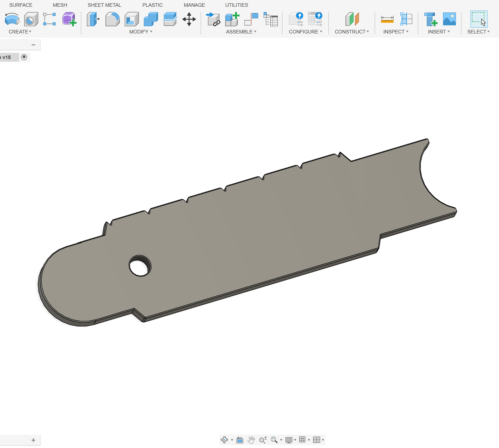The height and width of the screenshot is (448, 499).
Task: Click the plus button at bottom left
Action: (33, 440)
